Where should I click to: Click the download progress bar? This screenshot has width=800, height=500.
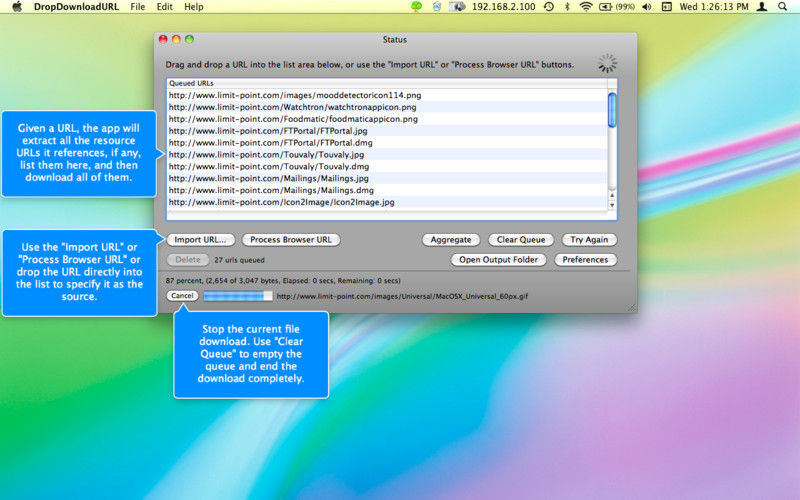point(238,296)
